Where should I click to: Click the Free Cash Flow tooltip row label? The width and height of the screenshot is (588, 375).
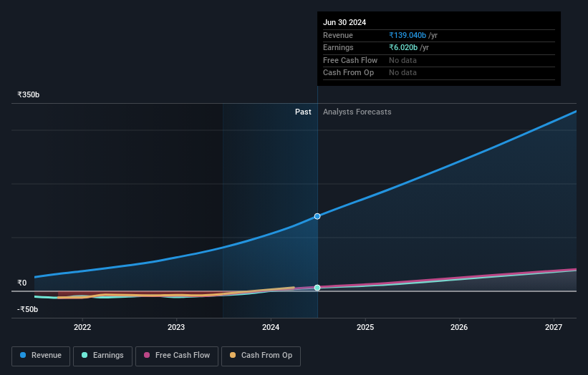pyautogui.click(x=350, y=60)
